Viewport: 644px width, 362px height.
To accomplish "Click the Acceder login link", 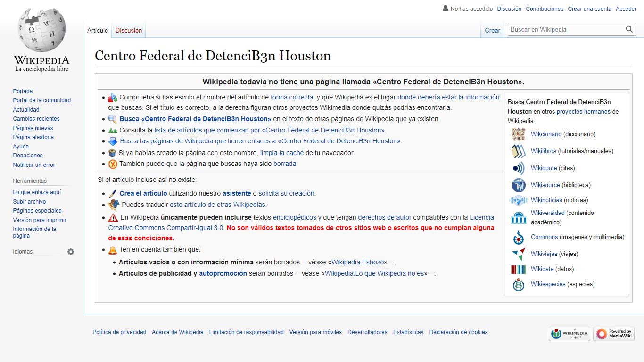I will [x=626, y=9].
